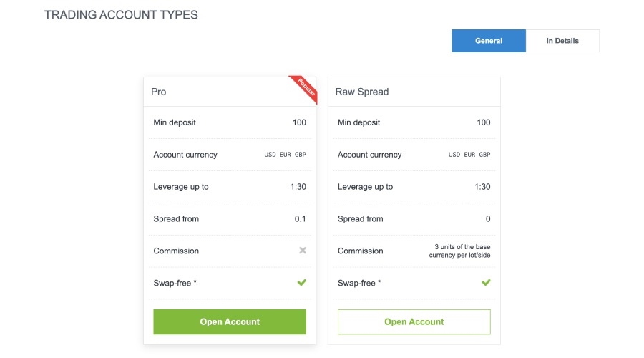
Task: Click the Pro commission gray cross icon
Action: pos(302,251)
